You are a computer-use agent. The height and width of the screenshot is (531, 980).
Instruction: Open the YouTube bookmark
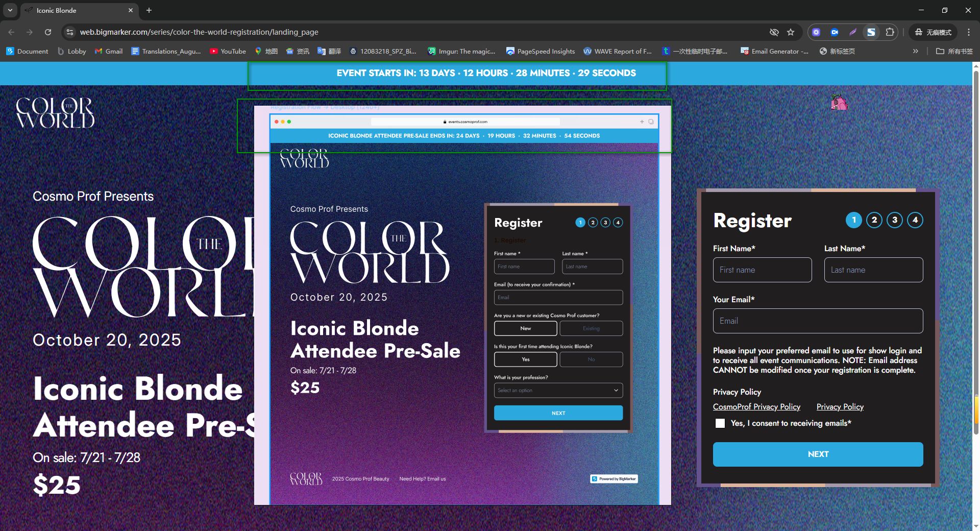[228, 51]
